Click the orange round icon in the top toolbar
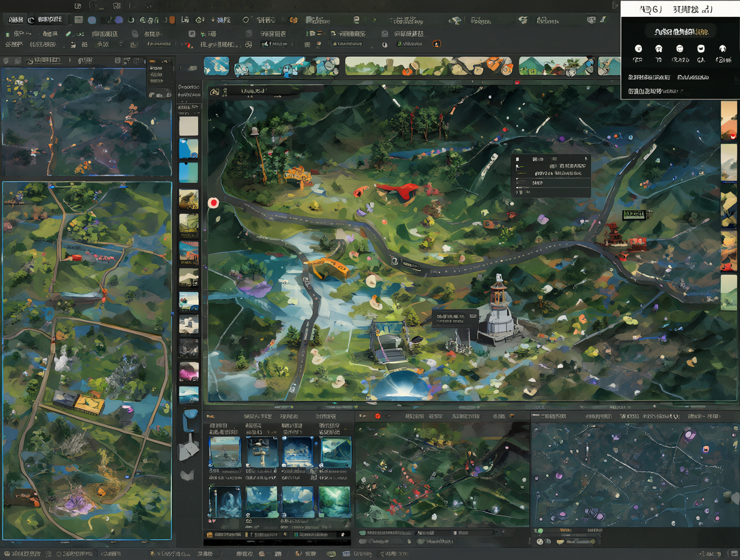Viewport: 740px width, 560px height. (x=294, y=20)
